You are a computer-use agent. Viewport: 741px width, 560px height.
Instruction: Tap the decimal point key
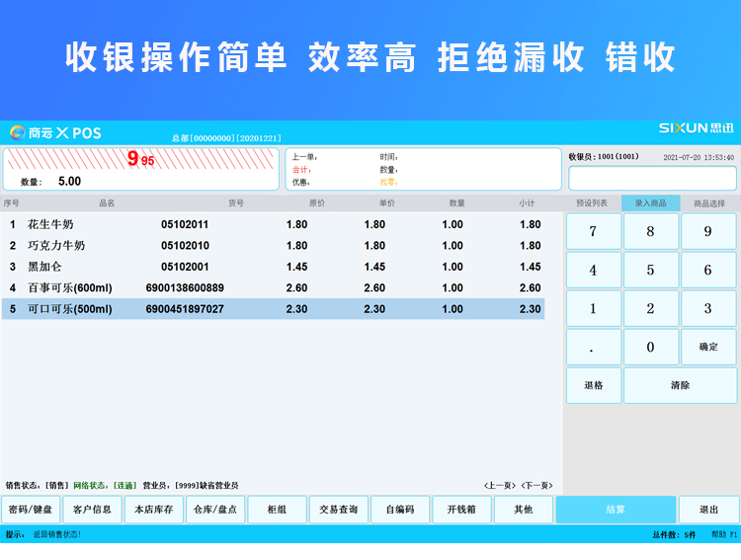593,347
